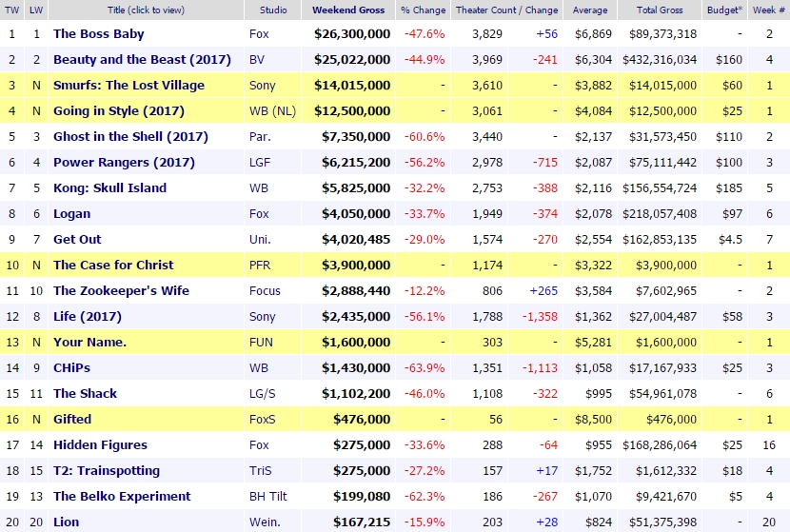Sort by Studio column header

coord(273,10)
